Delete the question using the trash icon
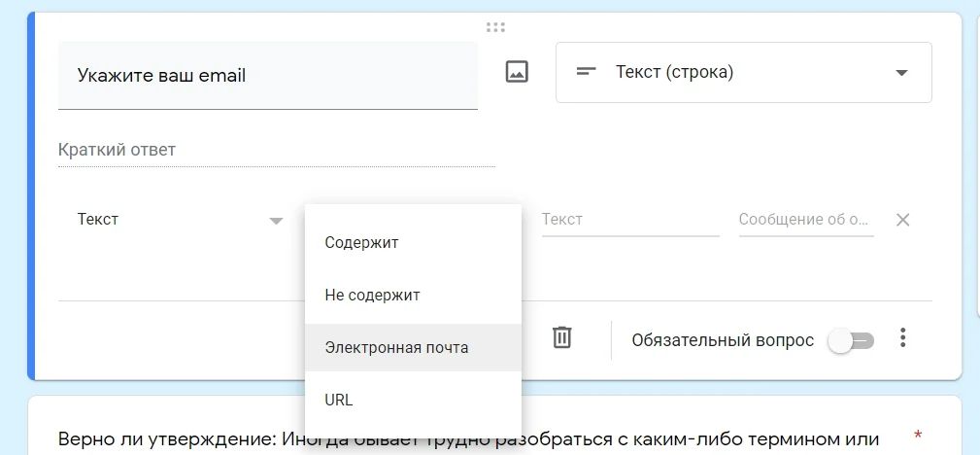This screenshot has height=455, width=980. point(561,337)
